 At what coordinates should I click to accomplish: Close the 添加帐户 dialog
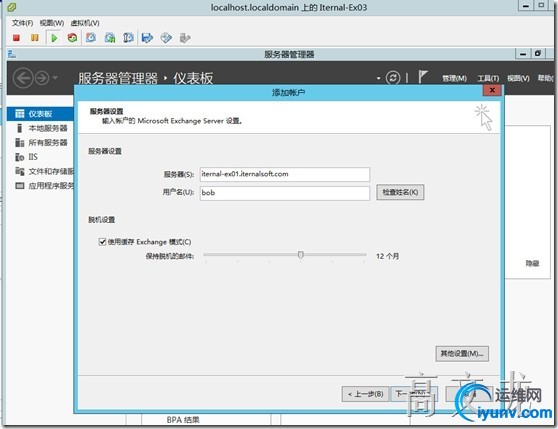tap(492, 90)
